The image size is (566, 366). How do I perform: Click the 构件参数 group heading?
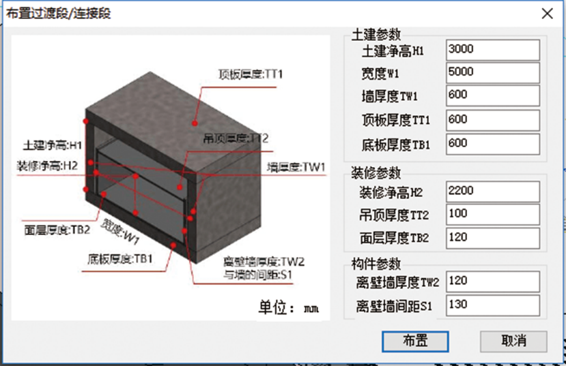coord(376,264)
